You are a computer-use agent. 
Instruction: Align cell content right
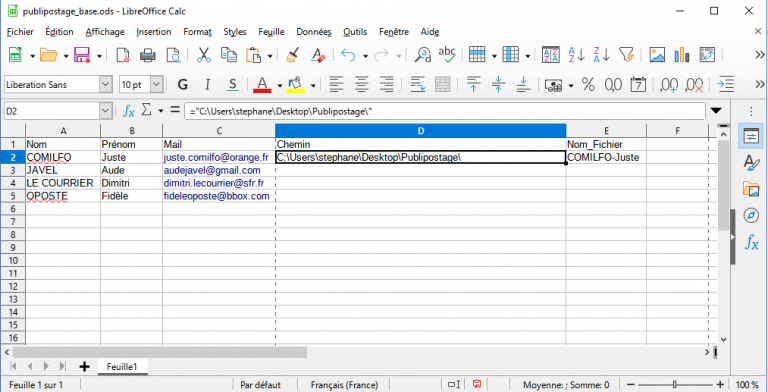tap(387, 85)
